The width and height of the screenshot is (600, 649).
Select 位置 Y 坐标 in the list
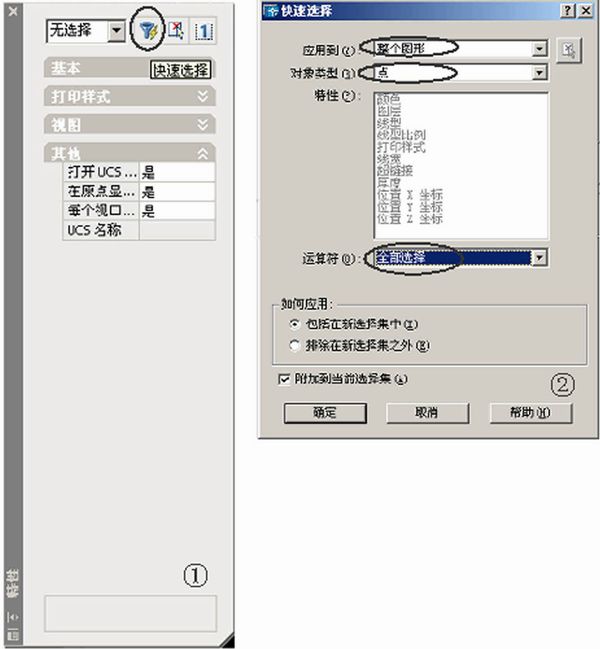click(x=410, y=207)
